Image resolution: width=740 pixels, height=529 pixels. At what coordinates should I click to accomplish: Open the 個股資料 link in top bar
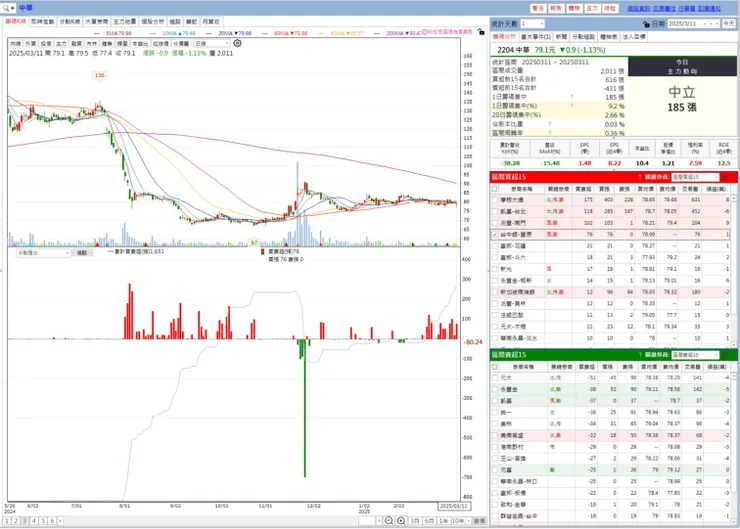[x=639, y=8]
